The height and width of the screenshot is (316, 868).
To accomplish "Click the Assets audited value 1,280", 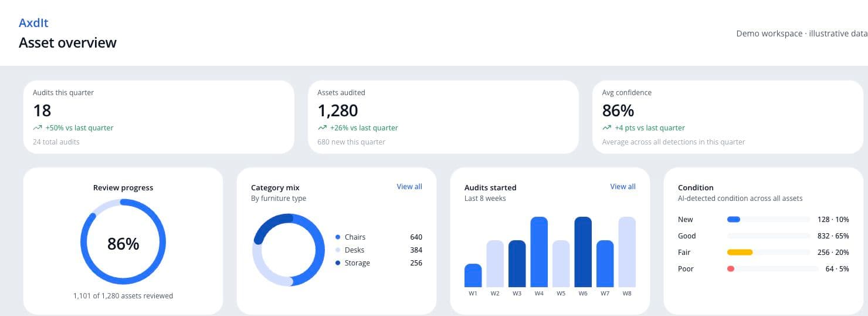I will [338, 110].
